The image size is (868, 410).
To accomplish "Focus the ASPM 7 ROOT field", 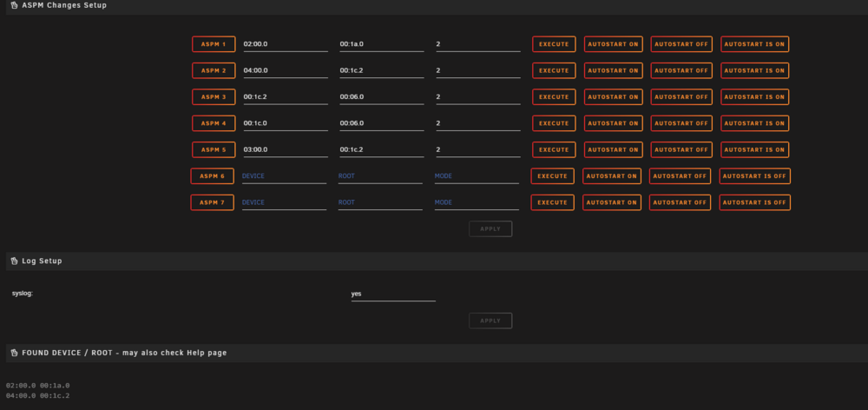I will point(380,202).
